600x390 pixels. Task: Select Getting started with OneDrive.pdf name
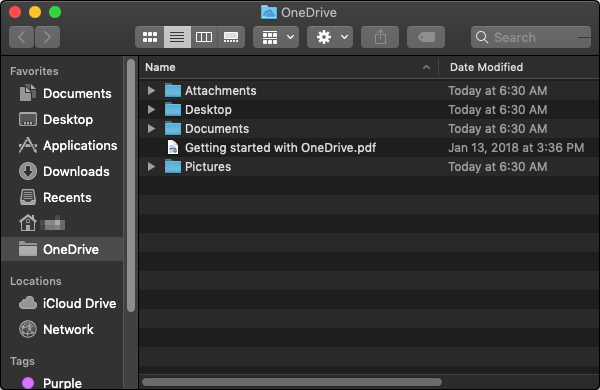point(280,148)
